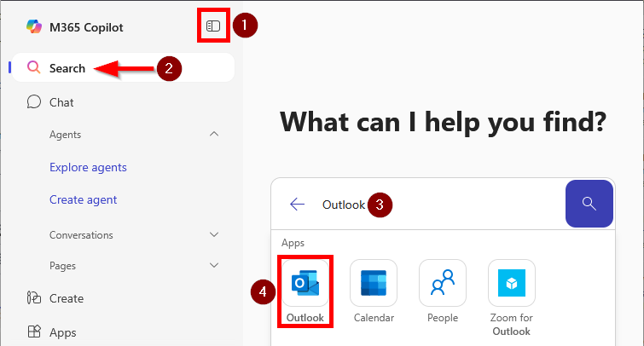Click the M365 Copilot logo icon
The image size is (644, 346).
pyautogui.click(x=33, y=26)
